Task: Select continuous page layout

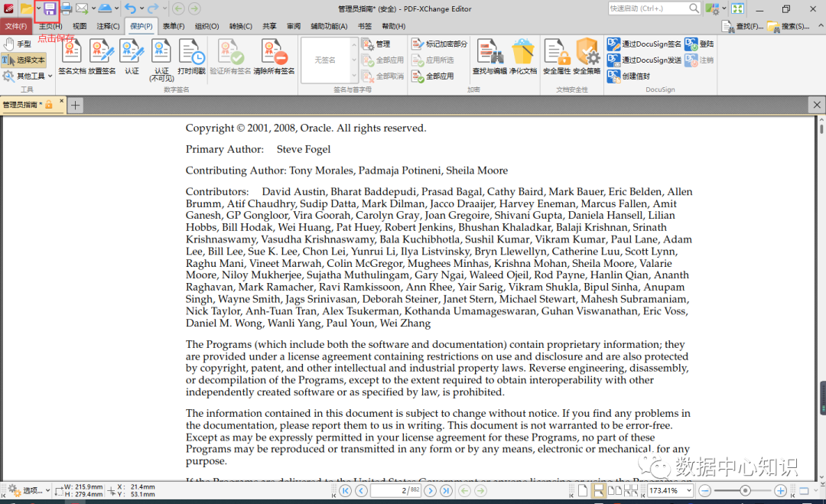Action: coord(598,491)
